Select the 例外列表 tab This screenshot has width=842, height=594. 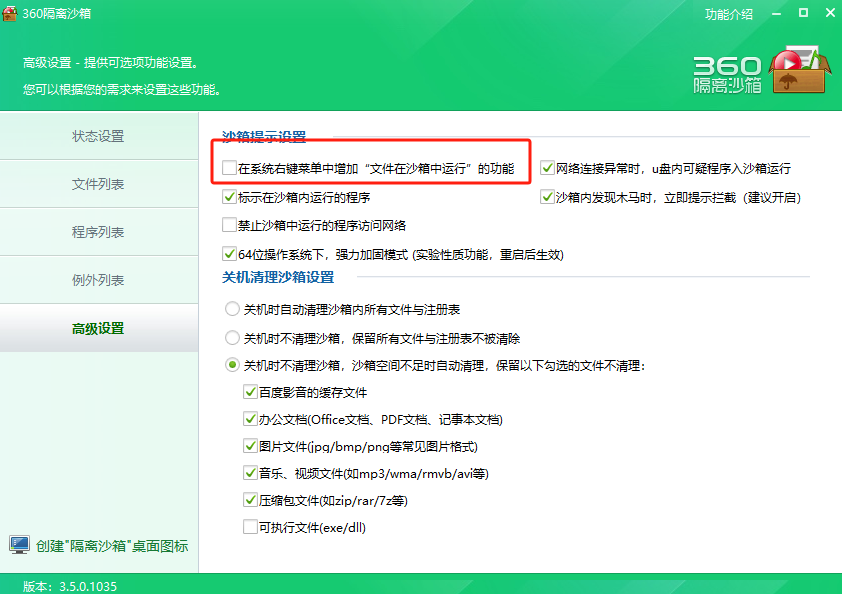[98, 280]
